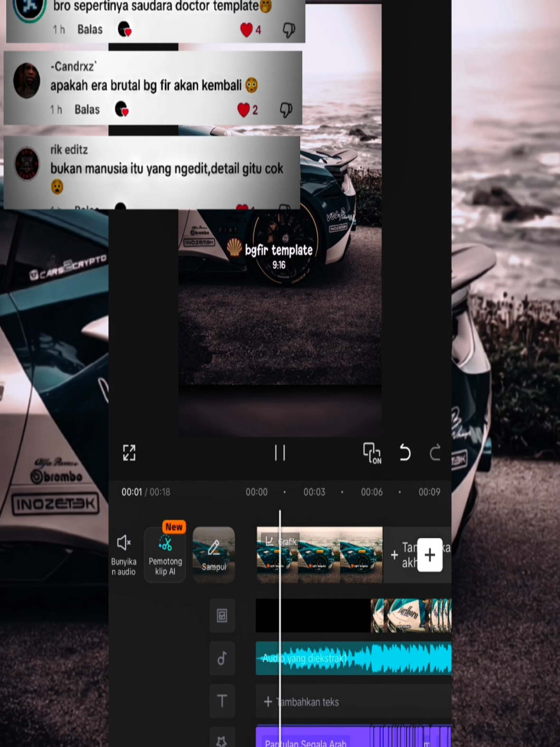Open the overlay track icon
This screenshot has height=747, width=560.
(x=222, y=616)
